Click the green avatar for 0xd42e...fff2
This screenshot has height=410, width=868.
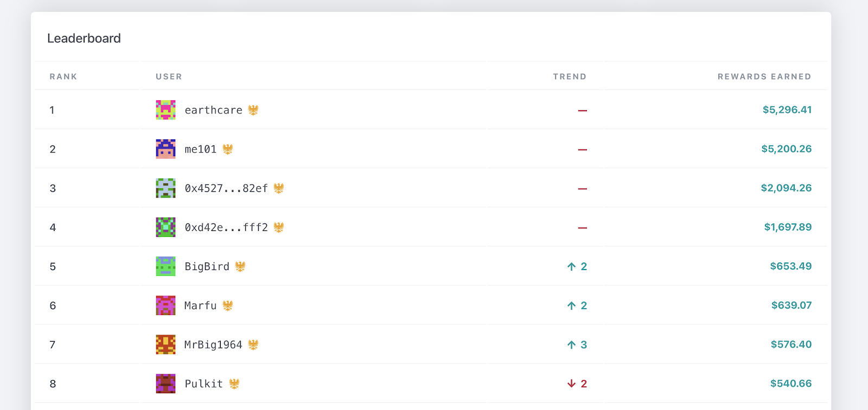[x=165, y=227]
